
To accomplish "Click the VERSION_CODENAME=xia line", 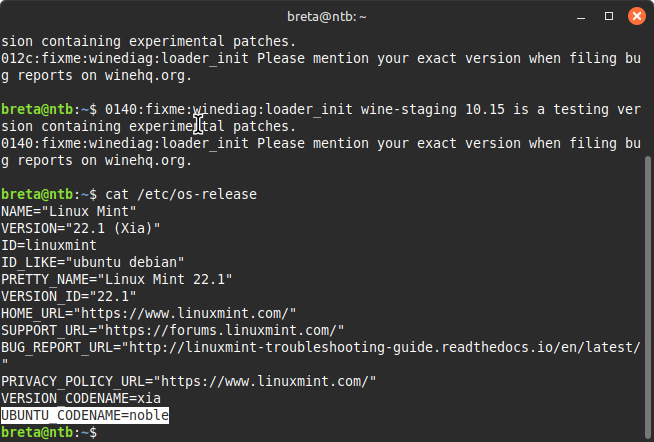I will click(x=80, y=398).
